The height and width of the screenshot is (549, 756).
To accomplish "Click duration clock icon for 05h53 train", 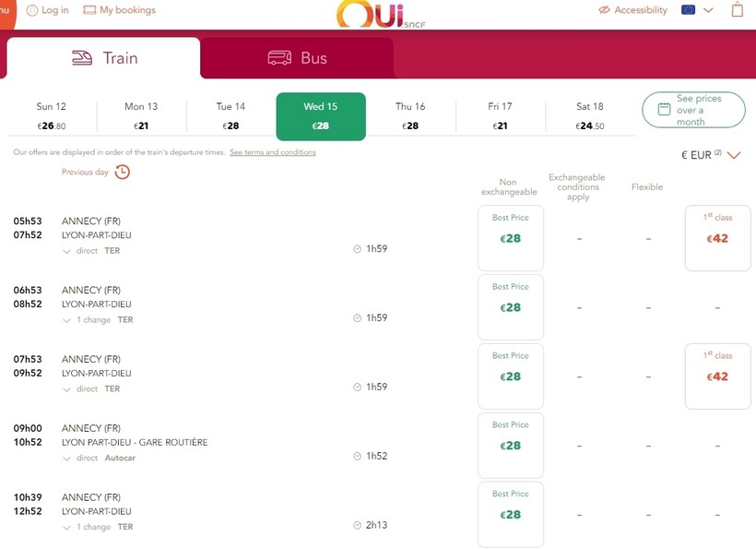I will tap(358, 249).
